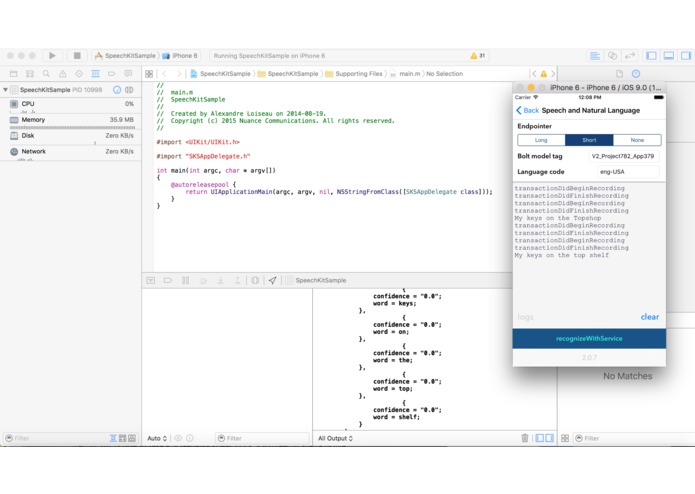Show the Version editor
This screenshot has height=494, width=695.
coord(630,55)
